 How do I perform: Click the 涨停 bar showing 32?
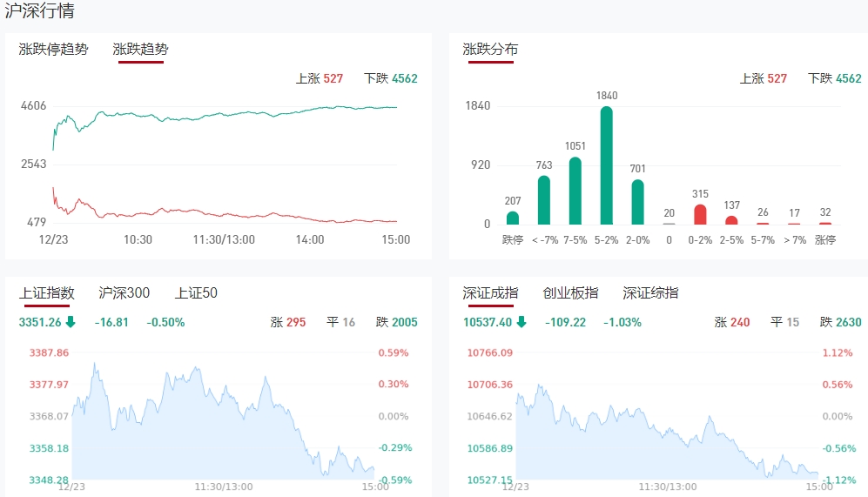click(x=825, y=223)
